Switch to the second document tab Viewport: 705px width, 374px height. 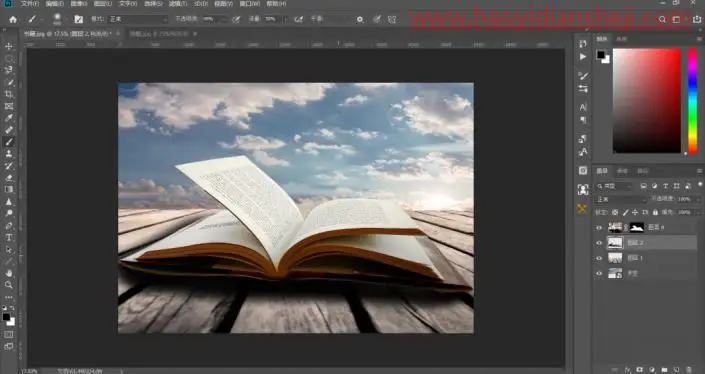pos(160,34)
